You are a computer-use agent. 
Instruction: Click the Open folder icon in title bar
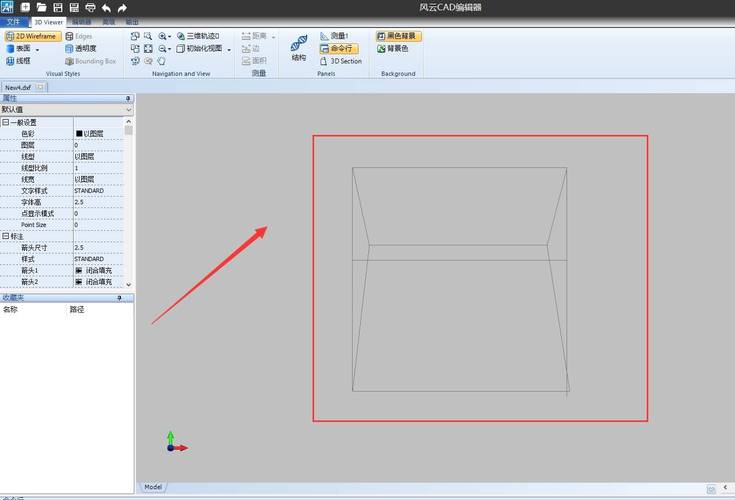click(41, 7)
